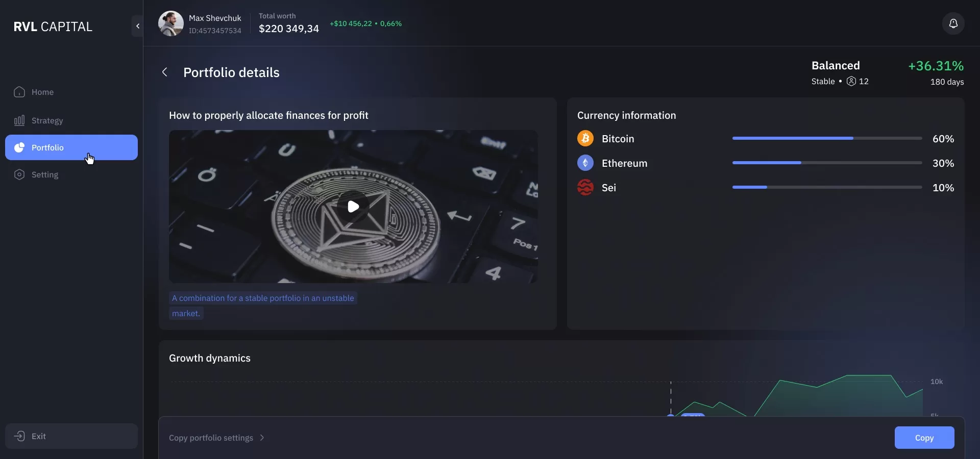This screenshot has height=459, width=980.
Task: Select the Home icon in the sidebar
Action: coord(18,92)
